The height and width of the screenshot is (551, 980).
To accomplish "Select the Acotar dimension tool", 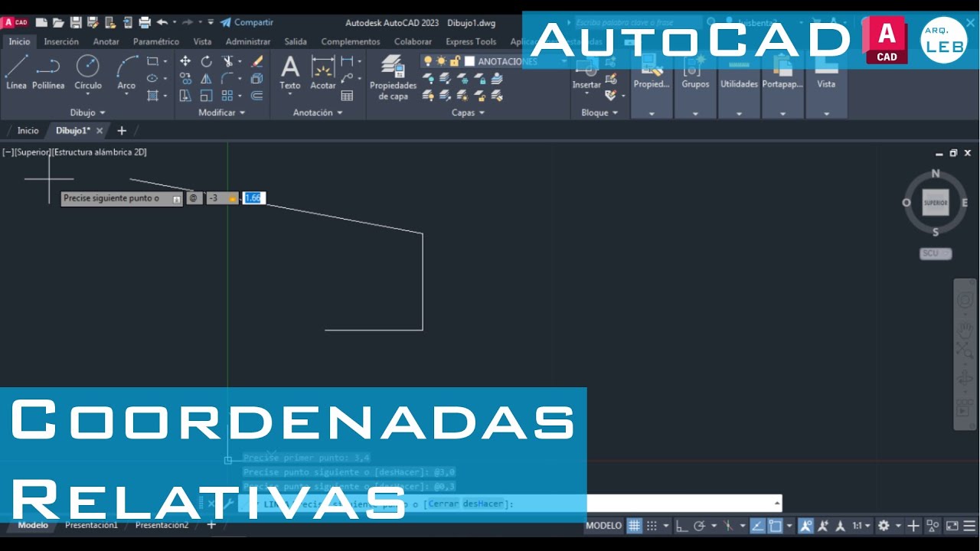I will pyautogui.click(x=323, y=73).
